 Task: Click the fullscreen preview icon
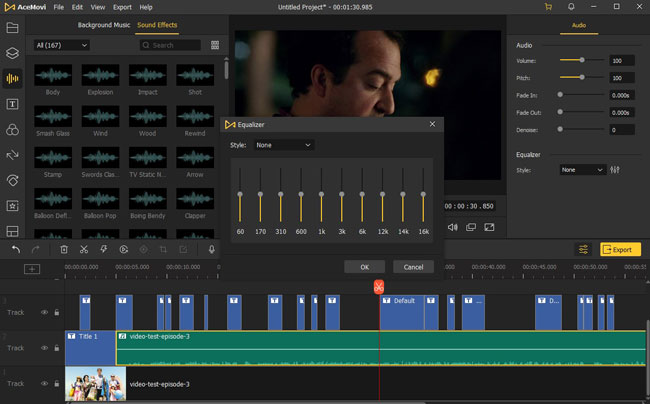489,227
